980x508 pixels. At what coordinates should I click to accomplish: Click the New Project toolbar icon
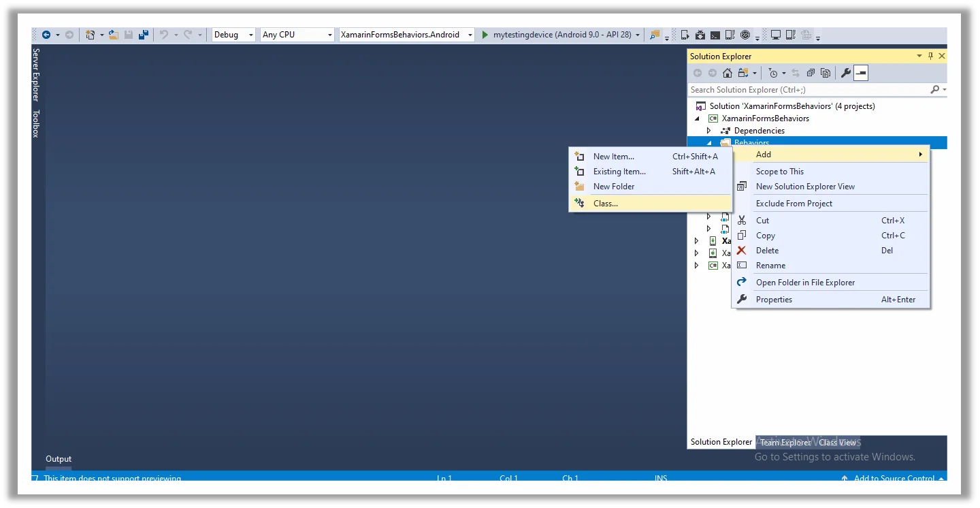click(x=90, y=35)
